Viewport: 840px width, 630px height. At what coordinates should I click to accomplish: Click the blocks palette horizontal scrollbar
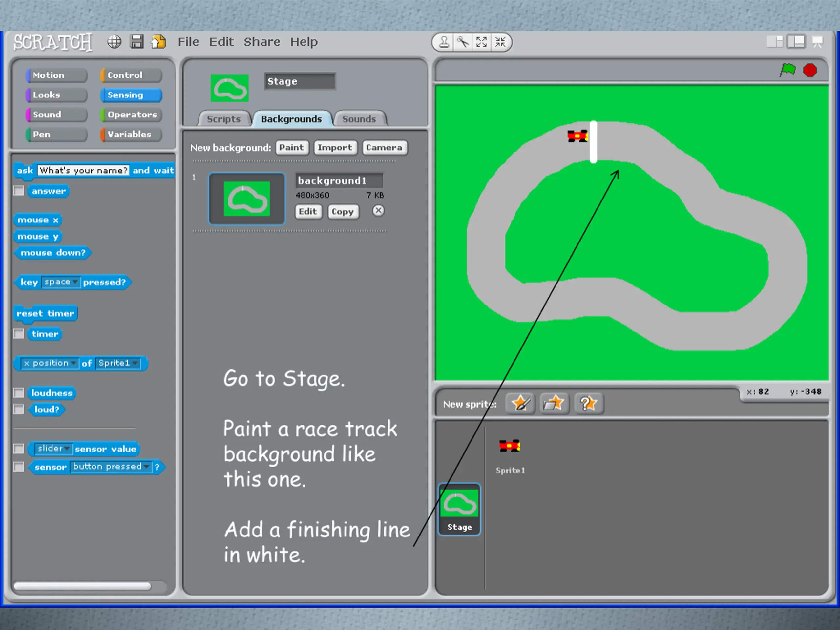[82, 586]
